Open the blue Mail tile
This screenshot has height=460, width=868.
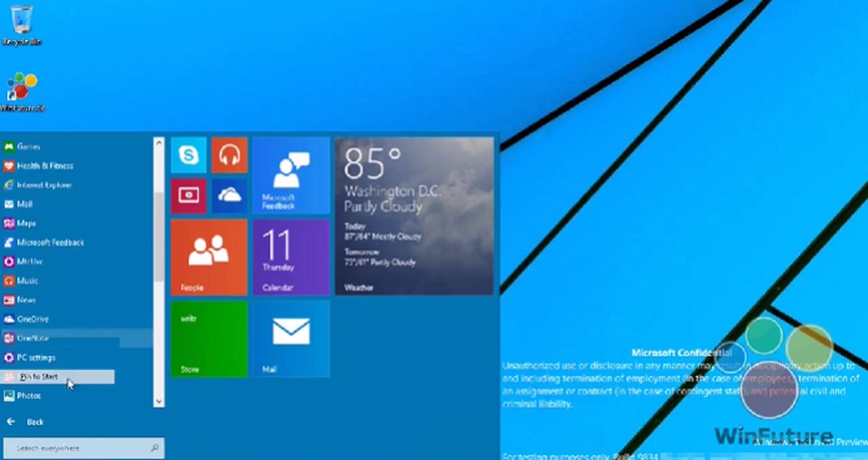[x=291, y=339]
